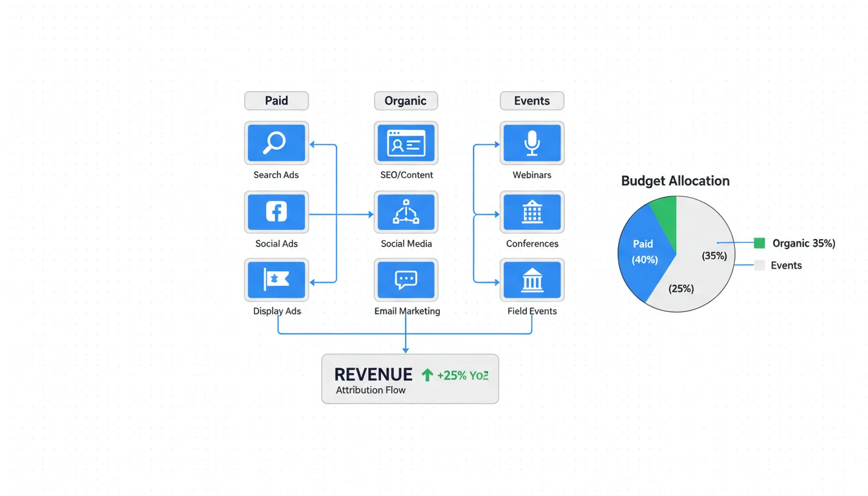Click the Field Events bank icon
The image size is (868, 496).
point(532,280)
